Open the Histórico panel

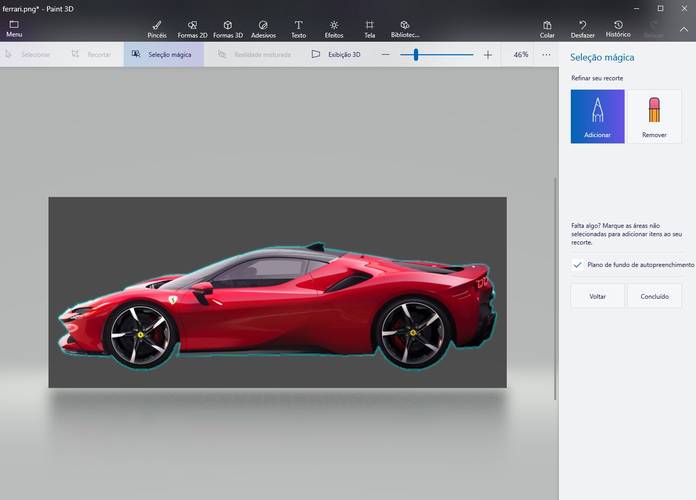(x=618, y=29)
